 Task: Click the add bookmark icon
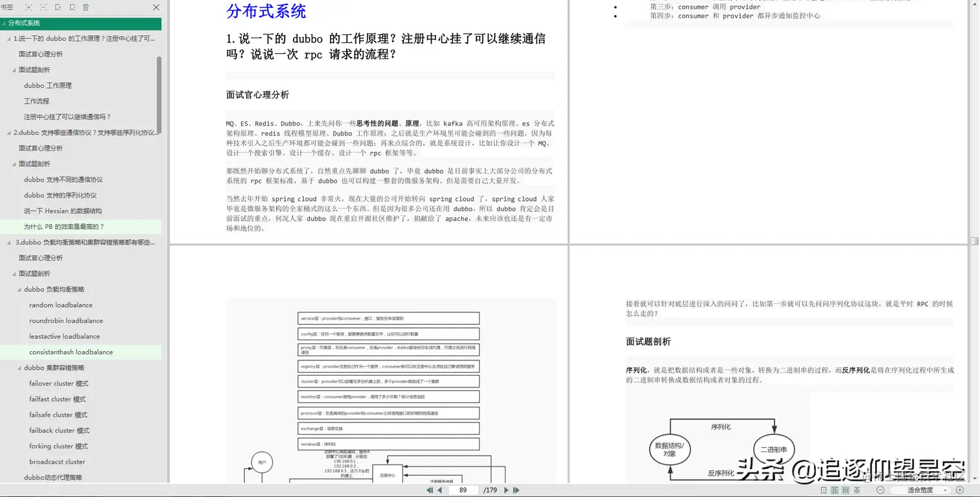click(x=58, y=7)
